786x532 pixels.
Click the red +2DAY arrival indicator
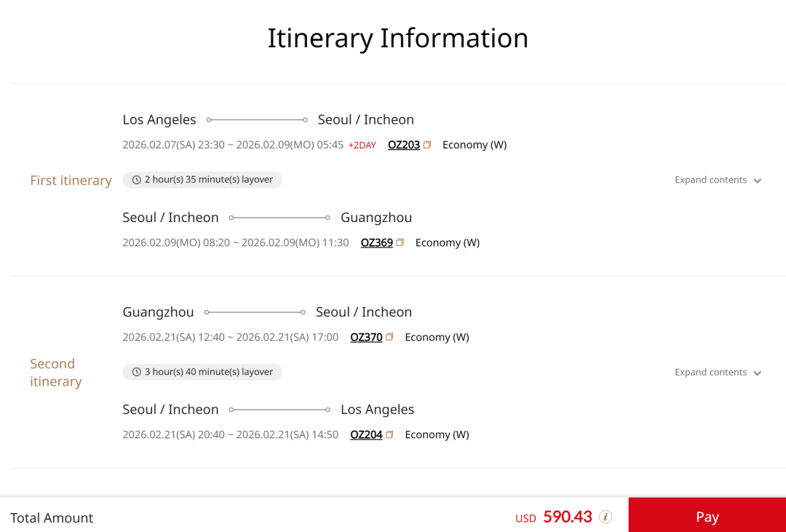click(362, 146)
